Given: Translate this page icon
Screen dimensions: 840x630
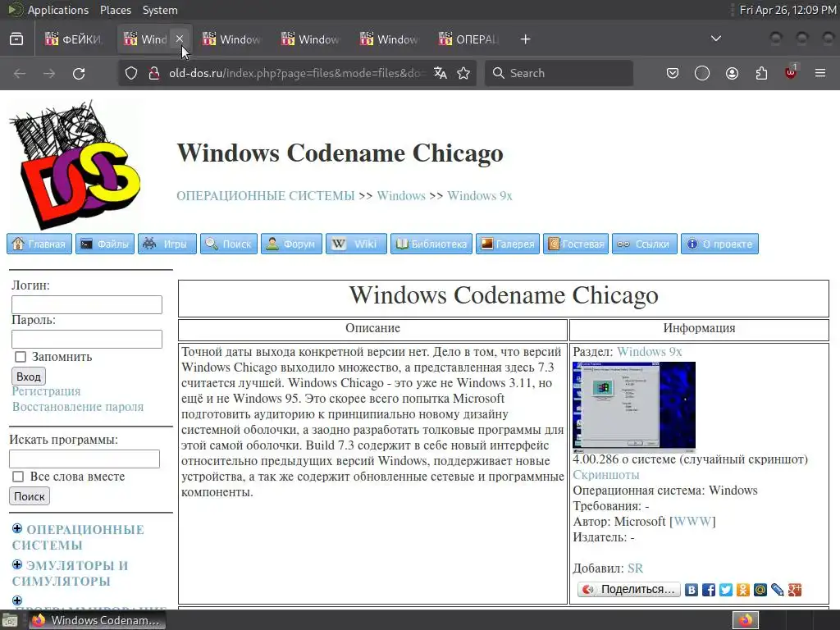Looking at the screenshot, I should point(441,73).
